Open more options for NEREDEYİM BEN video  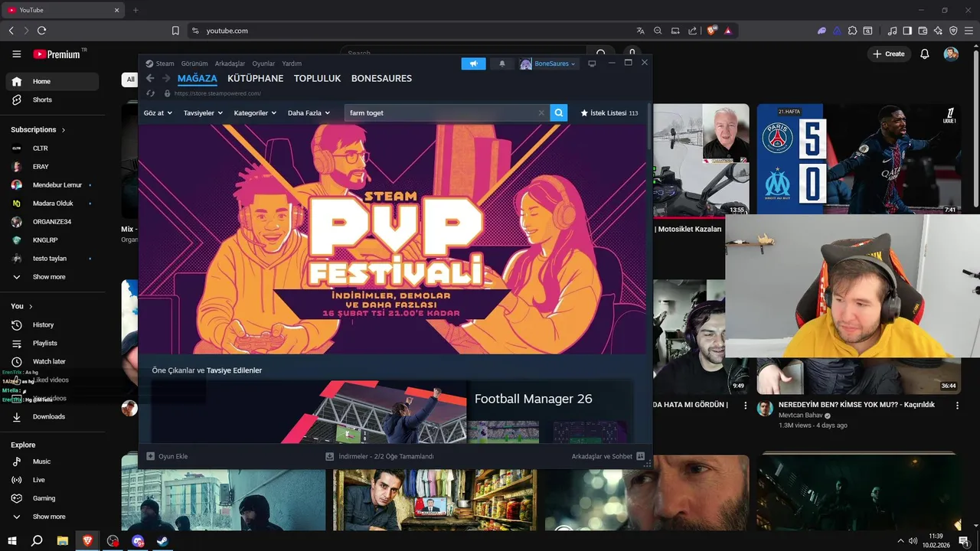click(x=957, y=406)
